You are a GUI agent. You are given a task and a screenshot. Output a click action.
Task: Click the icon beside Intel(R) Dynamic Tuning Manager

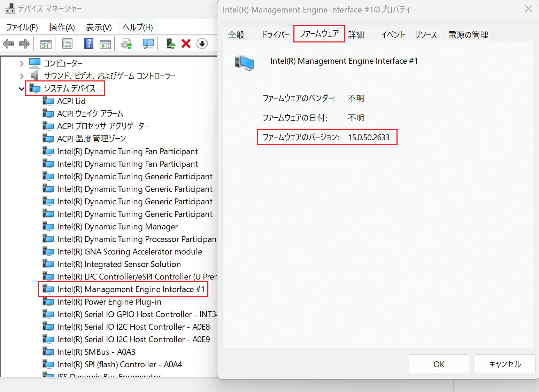point(48,226)
